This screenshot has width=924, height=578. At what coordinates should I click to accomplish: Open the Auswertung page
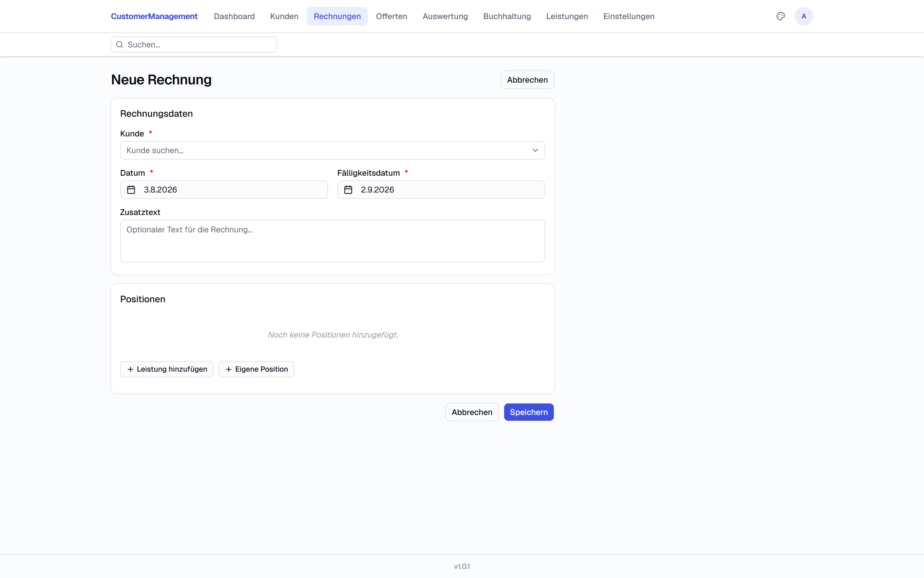(x=445, y=16)
